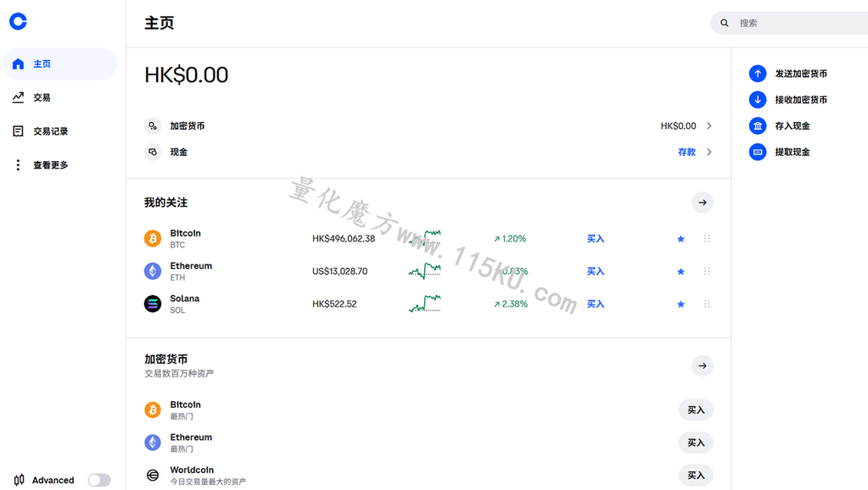Click the 发送加密货币 send icon
868x490 pixels.
pos(758,74)
